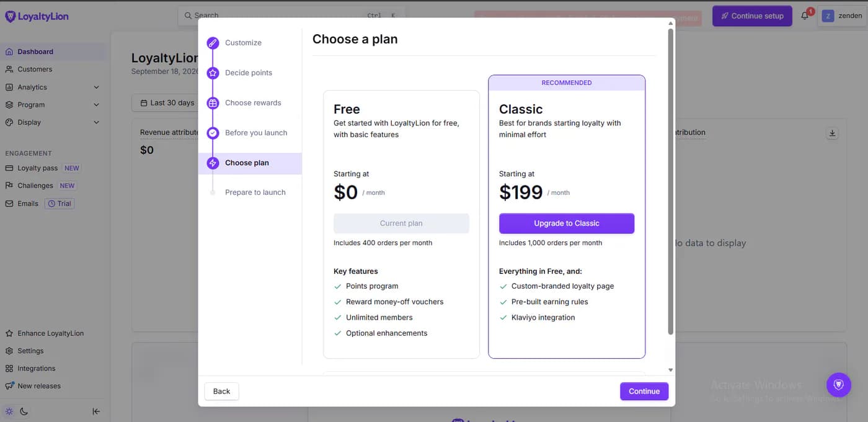Click the Search input field
This screenshot has width=868, height=422.
tap(291, 16)
